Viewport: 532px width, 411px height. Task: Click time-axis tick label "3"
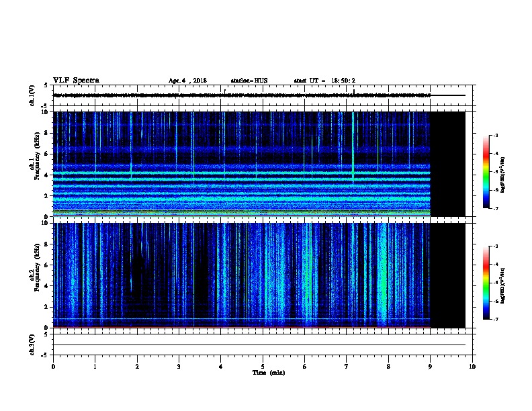pyautogui.click(x=179, y=367)
